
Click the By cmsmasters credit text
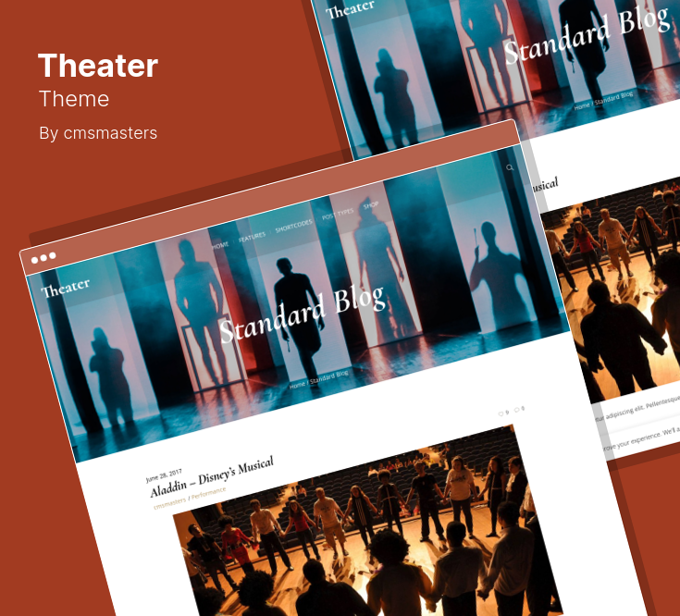(98, 133)
